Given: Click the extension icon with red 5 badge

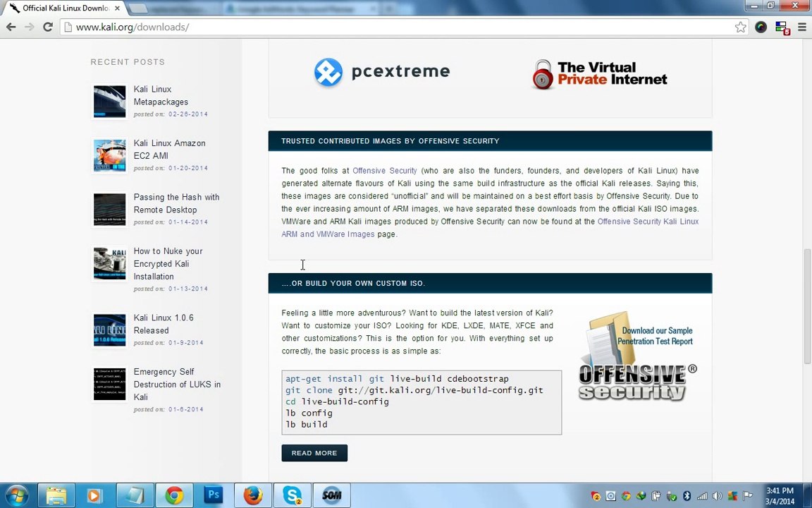Looking at the screenshot, I should (x=782, y=28).
